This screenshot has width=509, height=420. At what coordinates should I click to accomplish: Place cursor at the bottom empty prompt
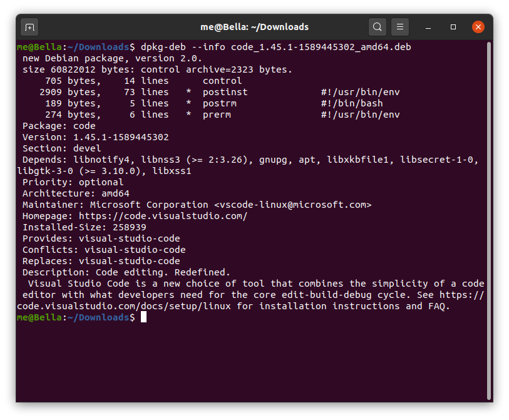pos(143,317)
